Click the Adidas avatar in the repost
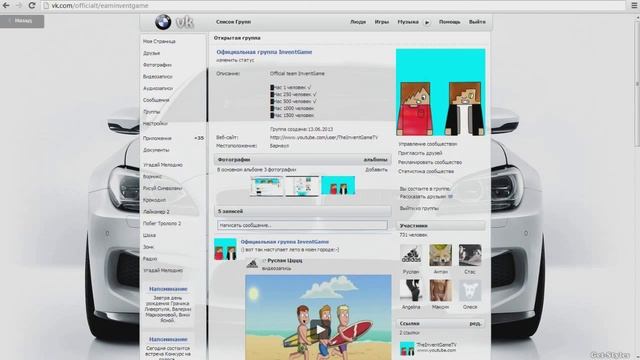The width and height of the screenshot is (640, 360). 252,264
